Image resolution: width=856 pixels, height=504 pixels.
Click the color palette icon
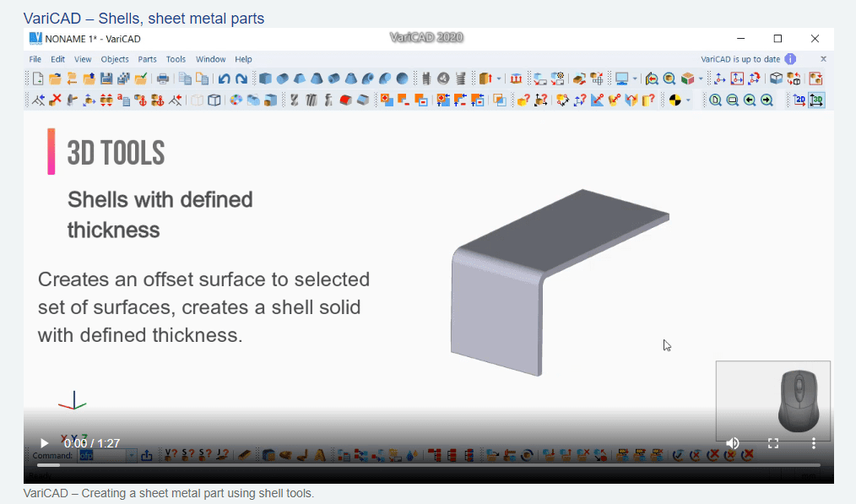(x=236, y=100)
